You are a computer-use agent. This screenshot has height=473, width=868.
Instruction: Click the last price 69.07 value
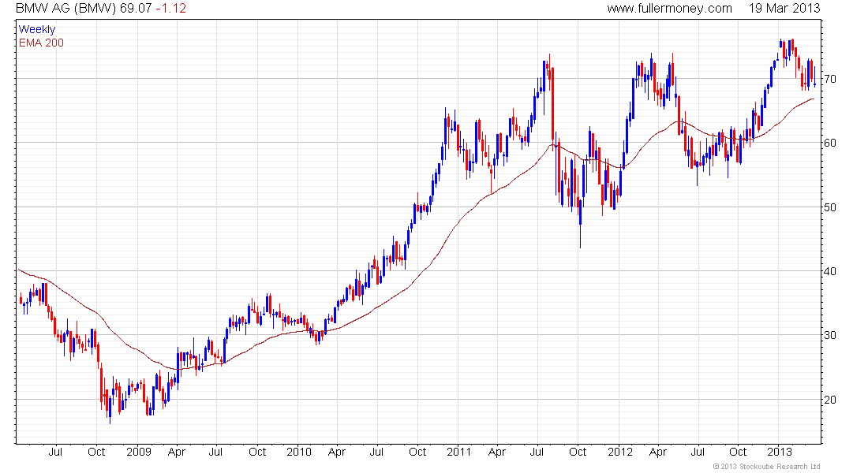(x=136, y=9)
